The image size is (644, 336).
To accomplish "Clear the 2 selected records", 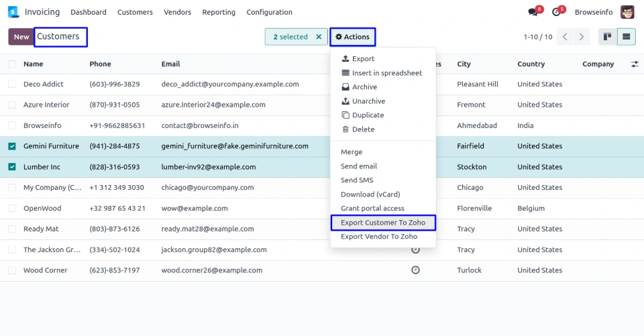I will click(x=319, y=37).
